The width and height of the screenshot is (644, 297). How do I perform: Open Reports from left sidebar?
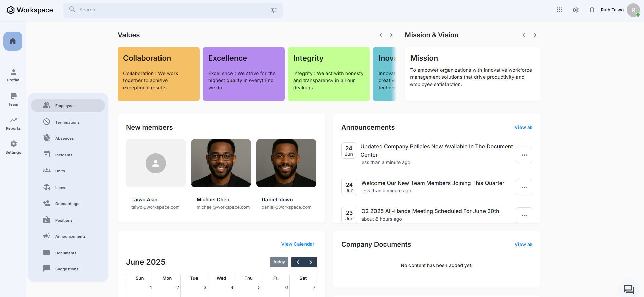point(13,123)
